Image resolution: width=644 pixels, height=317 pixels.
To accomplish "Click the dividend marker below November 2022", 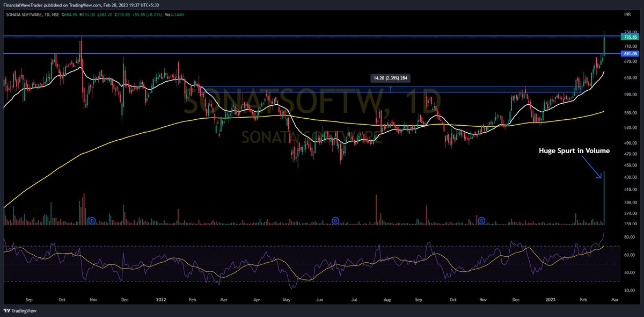I will (x=482, y=220).
